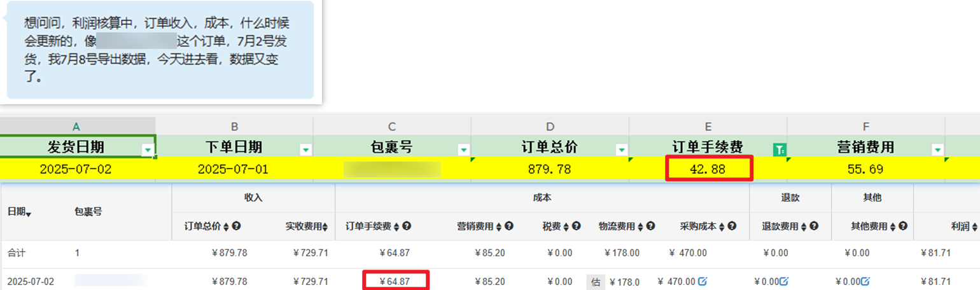The image size is (980, 290).
Task: Show help tooltip for 采购成本
Action: 732,226
